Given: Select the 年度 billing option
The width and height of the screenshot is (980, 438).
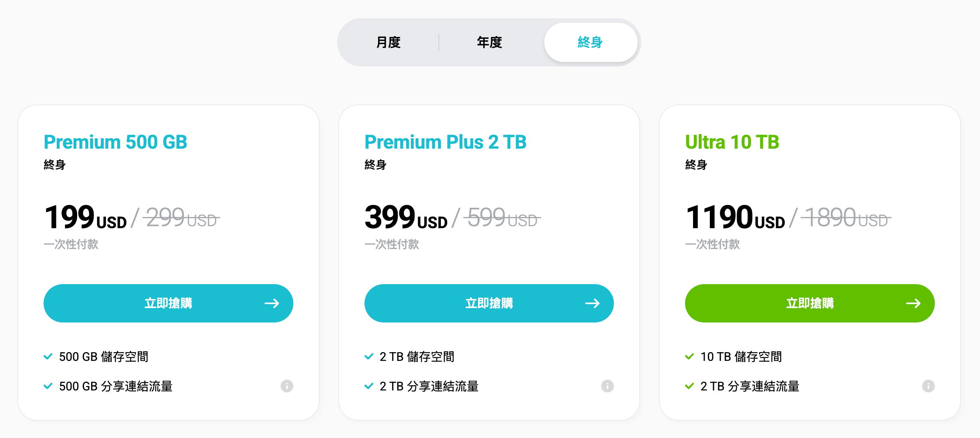Looking at the screenshot, I should coord(488,42).
